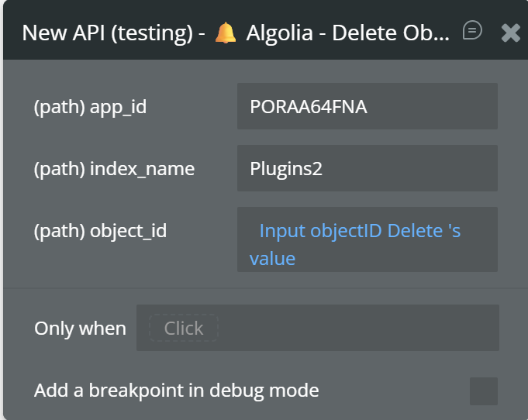528x420 pixels.
Task: Select the '(path) object_id' label
Action: (x=100, y=230)
